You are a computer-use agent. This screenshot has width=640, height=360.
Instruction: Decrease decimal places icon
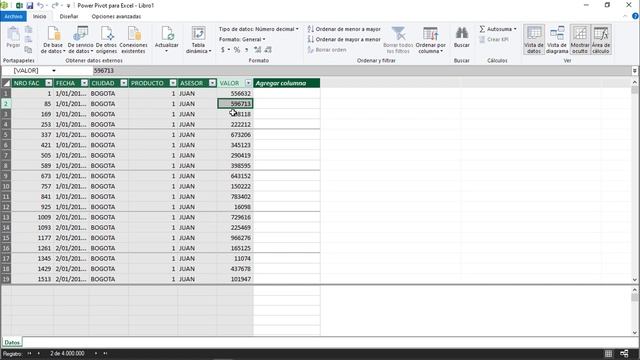coord(268,50)
